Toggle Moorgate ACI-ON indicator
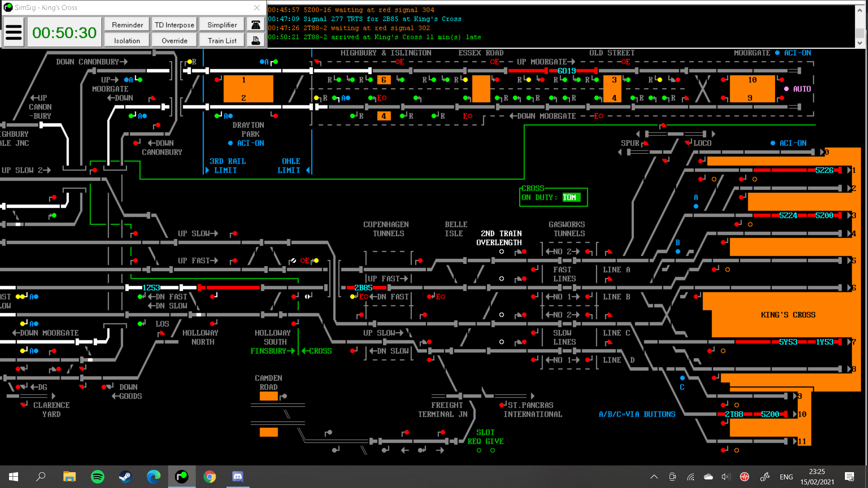Viewport: 868px width, 488px height. (777, 53)
